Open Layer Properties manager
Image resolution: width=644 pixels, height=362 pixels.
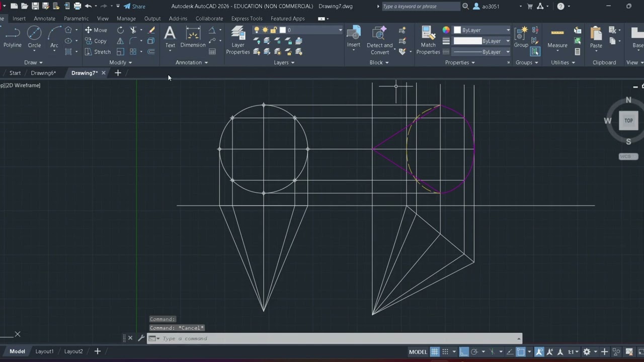pyautogui.click(x=238, y=40)
